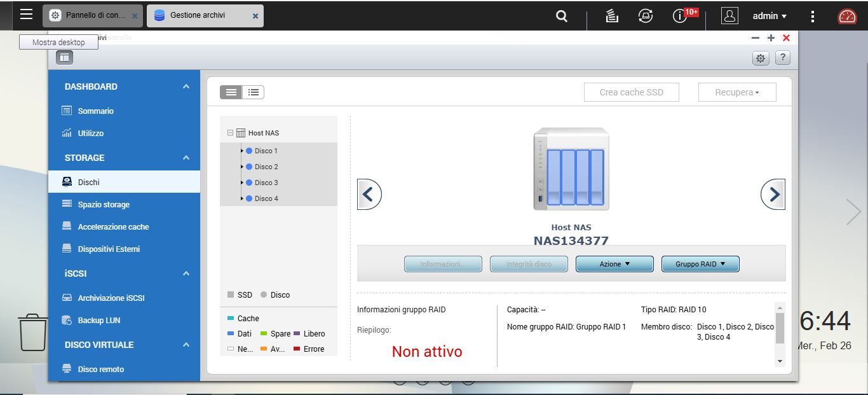Image resolution: width=868 pixels, height=395 pixels.
Task: Switch to icon view mode toggle
Action: 231,92
